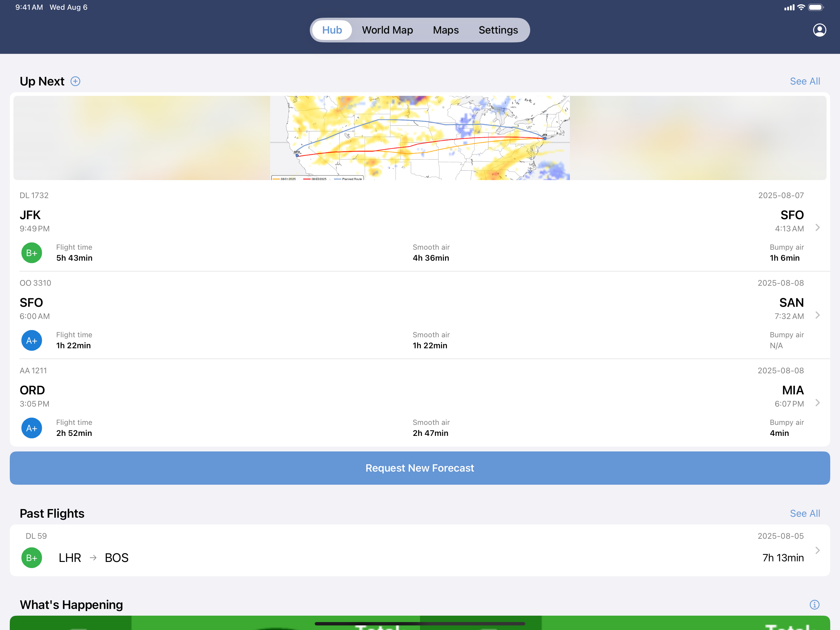Expand the ORD to MIA flight chevron
The height and width of the screenshot is (630, 840).
[x=818, y=403]
